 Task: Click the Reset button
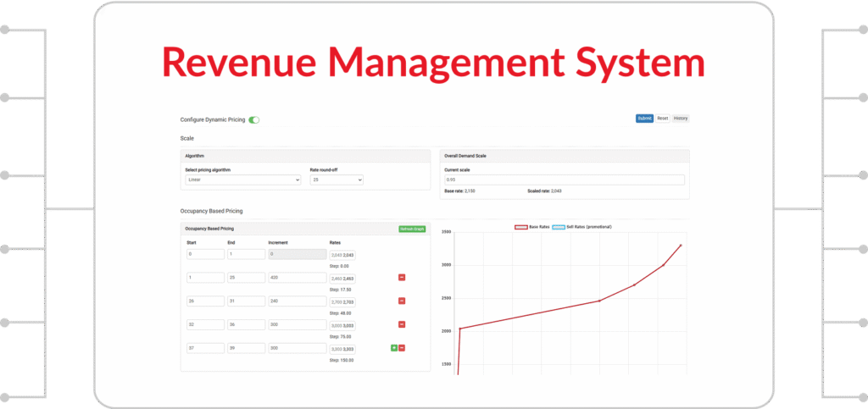663,119
